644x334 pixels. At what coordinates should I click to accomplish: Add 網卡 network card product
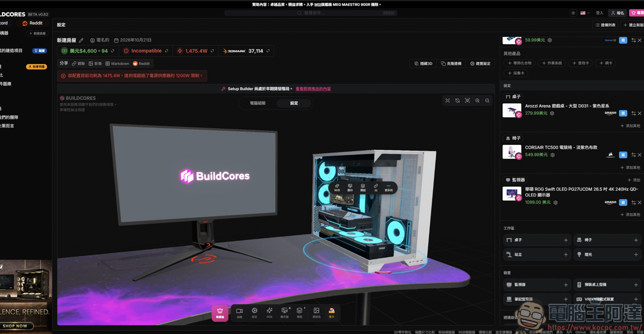[605, 63]
